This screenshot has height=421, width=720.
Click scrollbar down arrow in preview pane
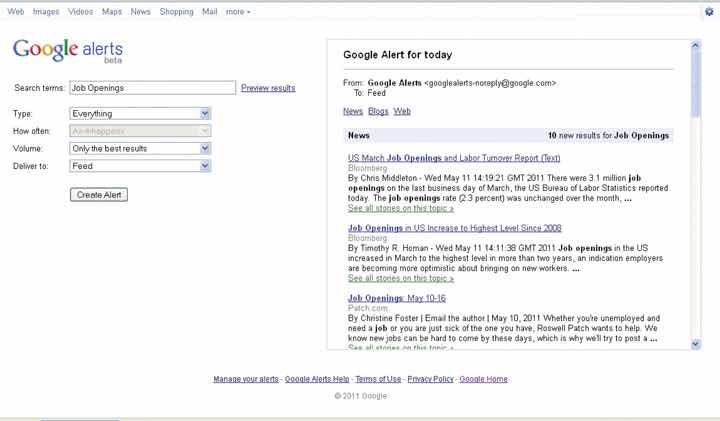pos(696,344)
